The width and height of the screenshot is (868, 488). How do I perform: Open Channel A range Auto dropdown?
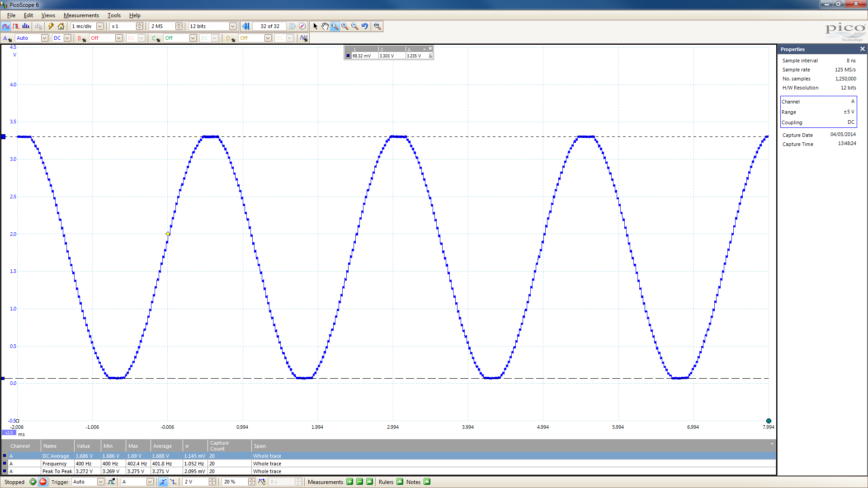(x=44, y=38)
